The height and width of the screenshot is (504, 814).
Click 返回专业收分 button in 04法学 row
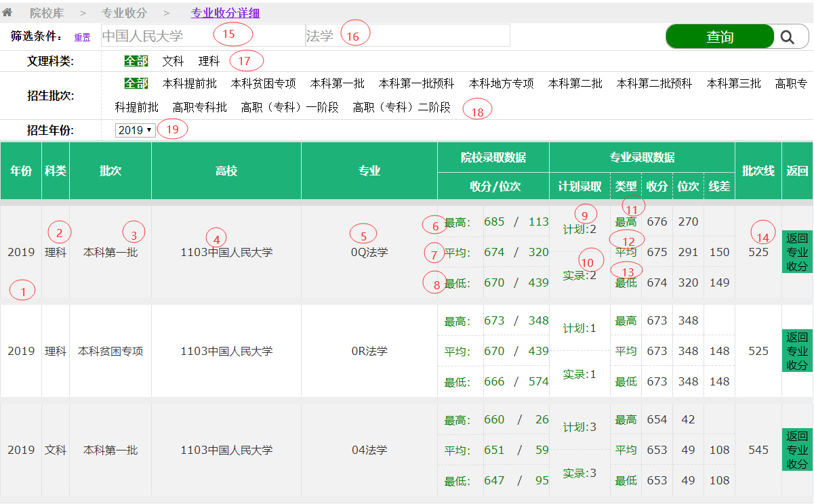(797, 450)
